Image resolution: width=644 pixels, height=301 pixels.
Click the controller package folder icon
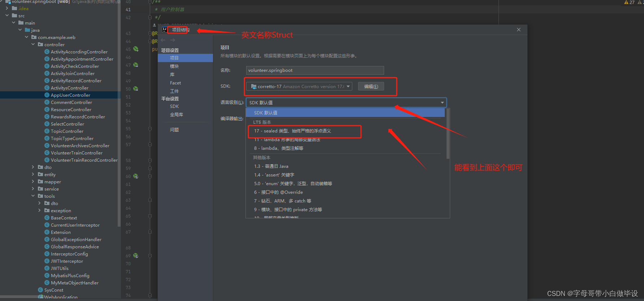tap(40, 45)
